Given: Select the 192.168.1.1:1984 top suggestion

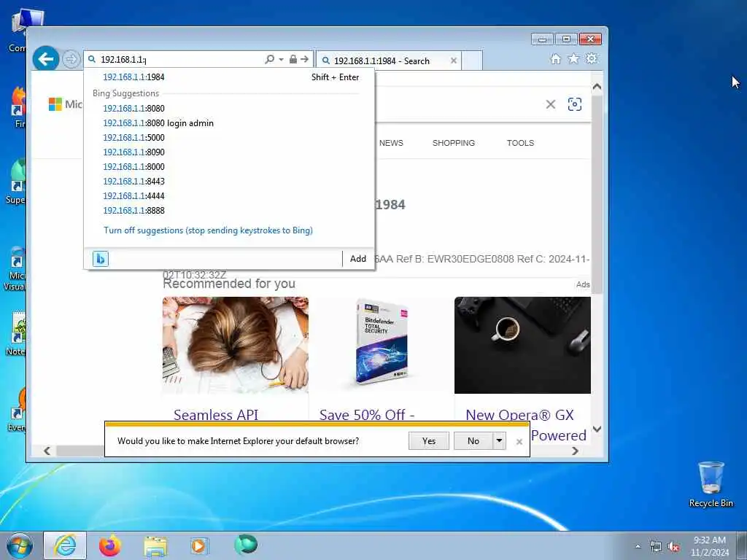Looking at the screenshot, I should tap(229, 77).
